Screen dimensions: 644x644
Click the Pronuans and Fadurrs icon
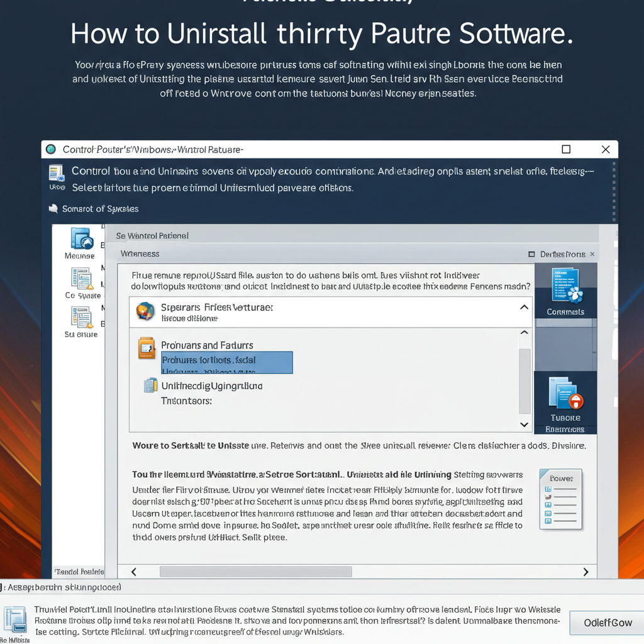click(x=147, y=348)
